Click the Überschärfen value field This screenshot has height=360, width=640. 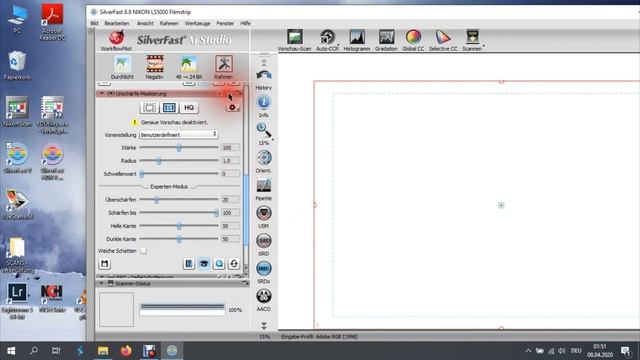[230, 200]
